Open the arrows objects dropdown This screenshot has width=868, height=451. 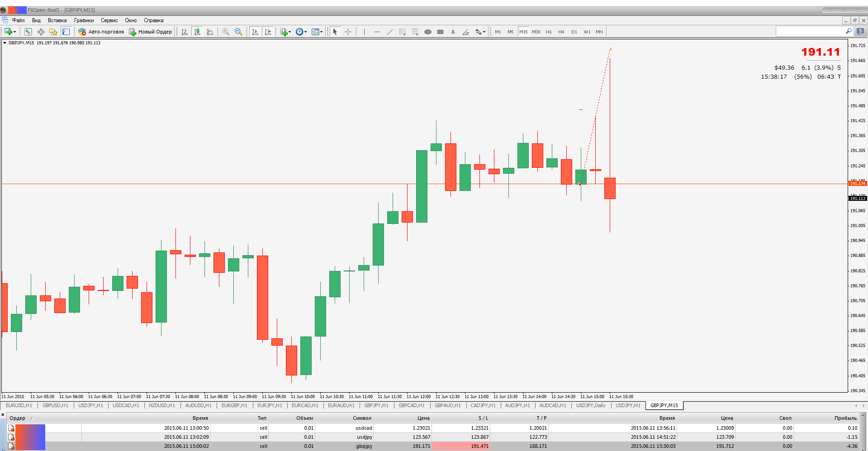480,32
